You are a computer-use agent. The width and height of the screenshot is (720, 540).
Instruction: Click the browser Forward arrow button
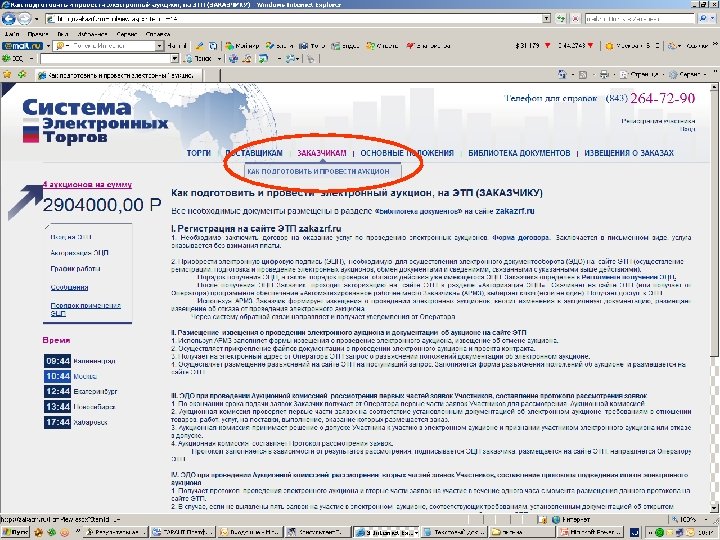(x=24, y=19)
